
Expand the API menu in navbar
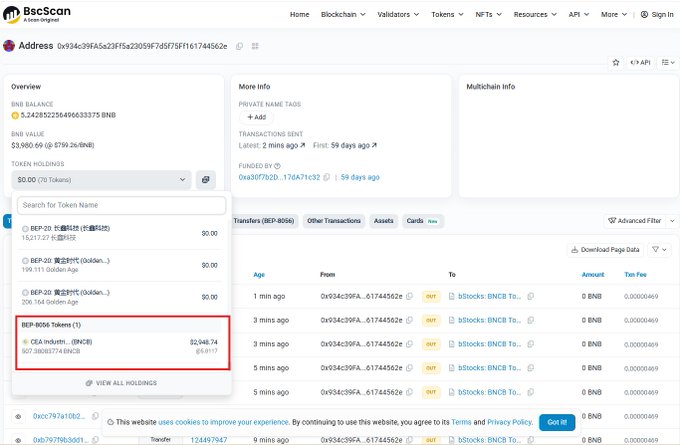(579, 14)
